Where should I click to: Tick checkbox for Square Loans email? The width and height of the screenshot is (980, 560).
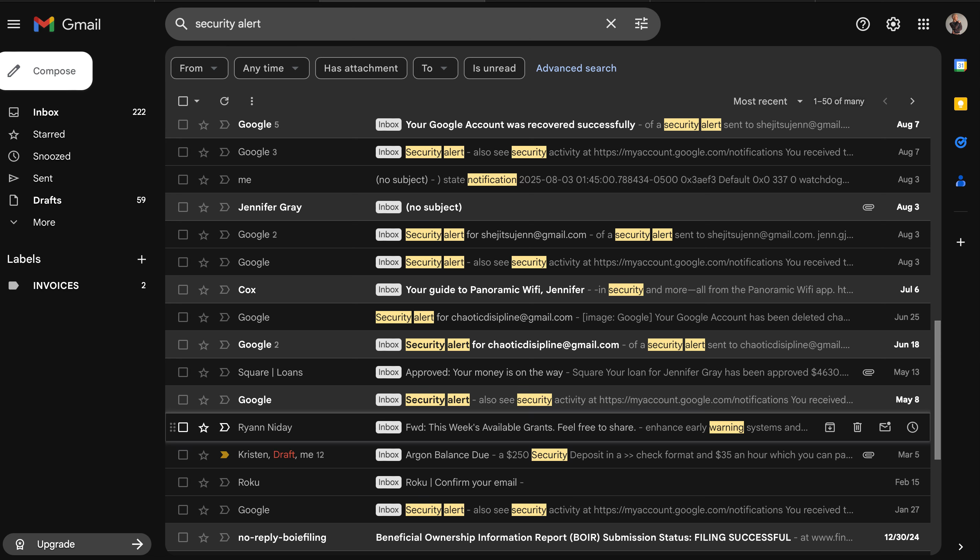point(183,372)
